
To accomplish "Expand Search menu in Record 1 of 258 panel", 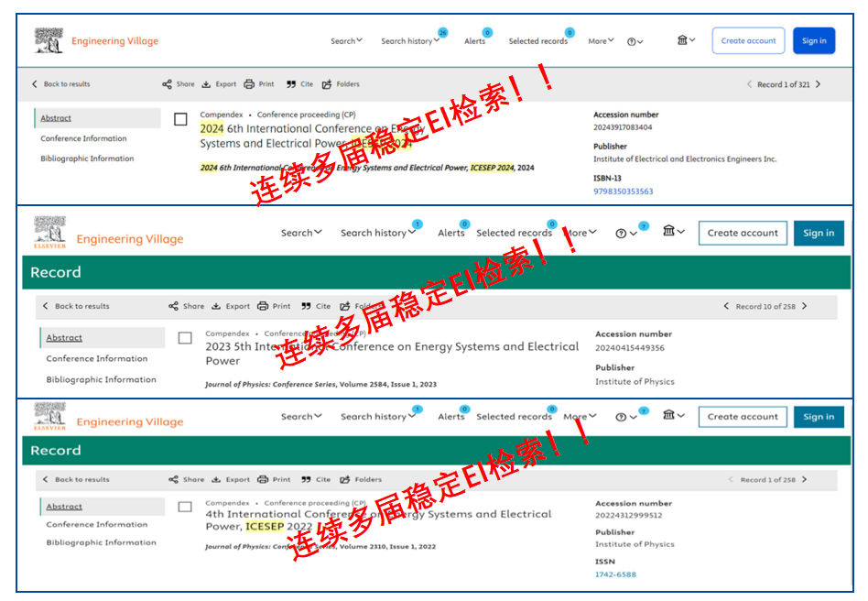I will pyautogui.click(x=302, y=417).
